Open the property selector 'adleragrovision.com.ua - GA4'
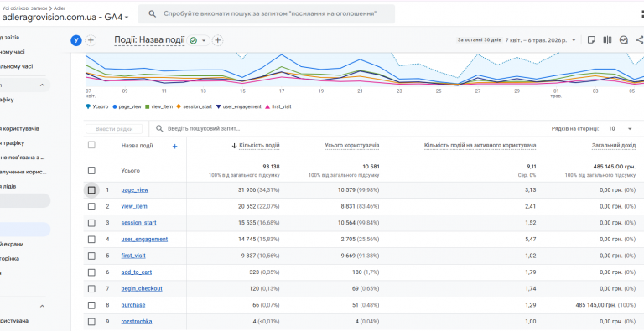The width and height of the screenshot is (644, 331). coord(65,18)
